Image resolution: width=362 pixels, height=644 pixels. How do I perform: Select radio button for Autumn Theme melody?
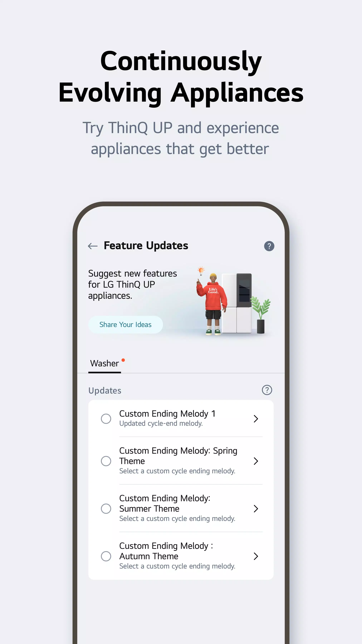[x=106, y=556]
